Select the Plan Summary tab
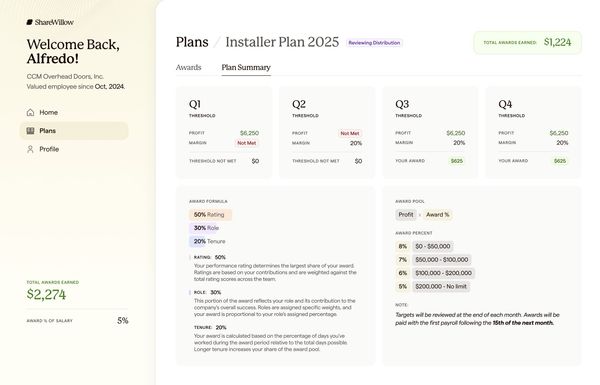The width and height of the screenshot is (600, 385). [x=246, y=67]
